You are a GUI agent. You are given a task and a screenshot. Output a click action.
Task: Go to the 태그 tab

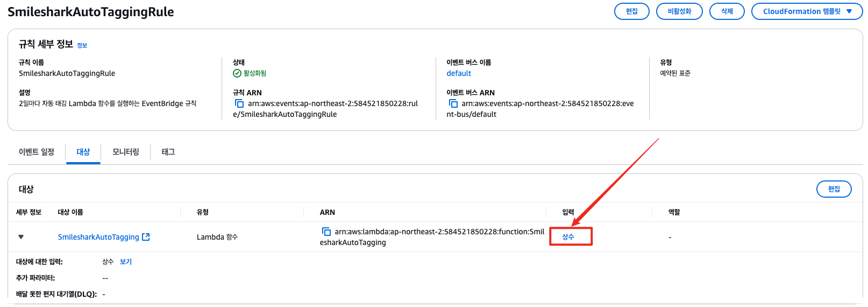[168, 152]
